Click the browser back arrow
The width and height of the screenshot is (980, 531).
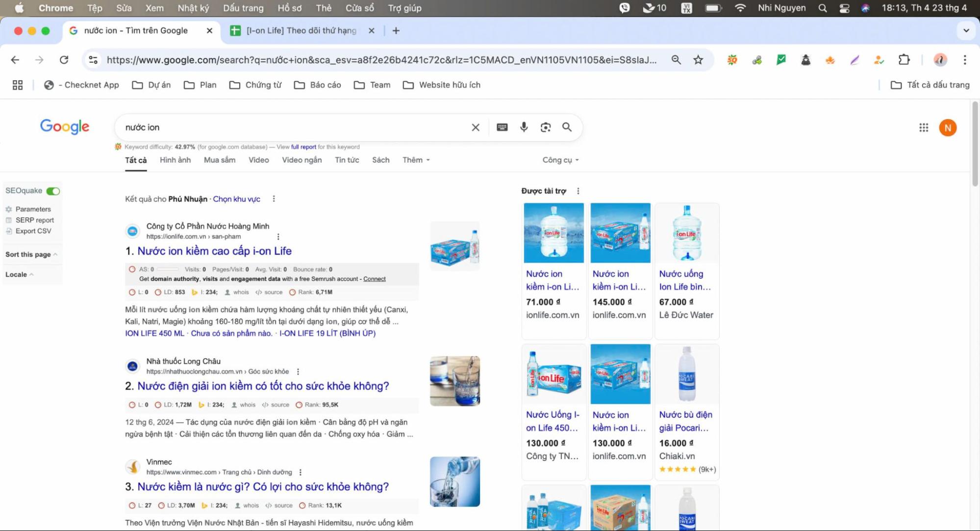(x=15, y=60)
